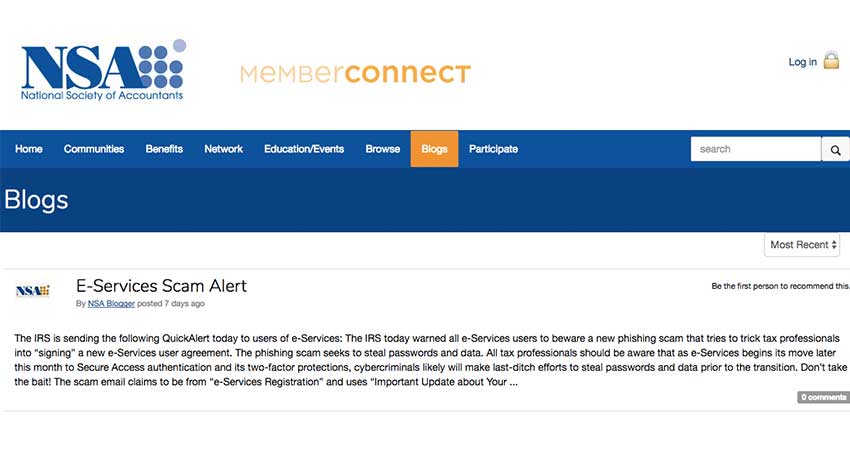Screen dimensions: 850x450
Task: Visit the NSA Blogger author profile link
Action: pyautogui.click(x=112, y=303)
